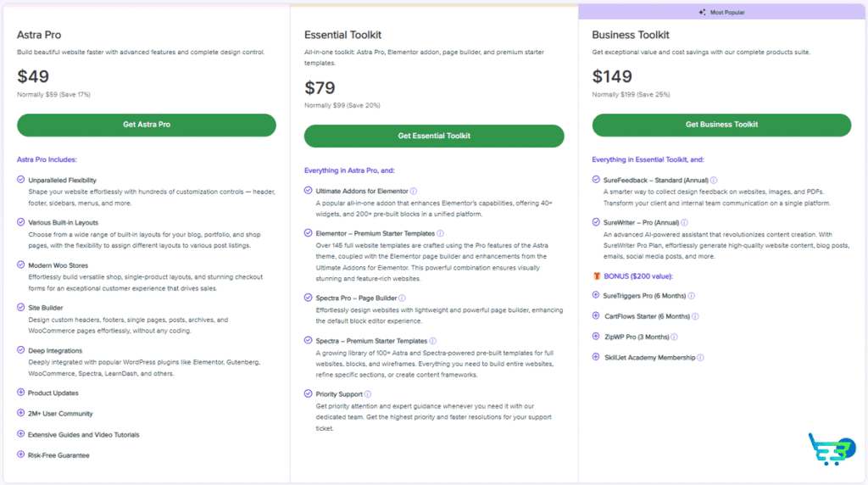Click the Get Essential Toolkit button
868x485 pixels.
point(434,137)
